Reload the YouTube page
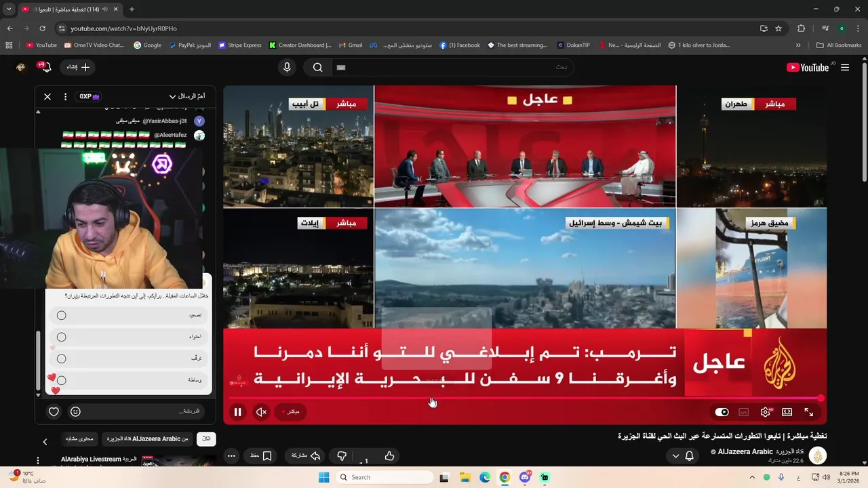 [42, 28]
